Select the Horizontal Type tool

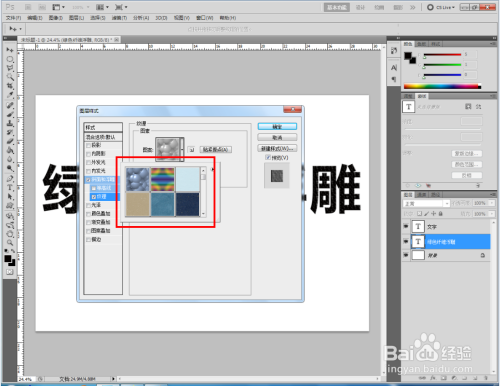(x=10, y=188)
